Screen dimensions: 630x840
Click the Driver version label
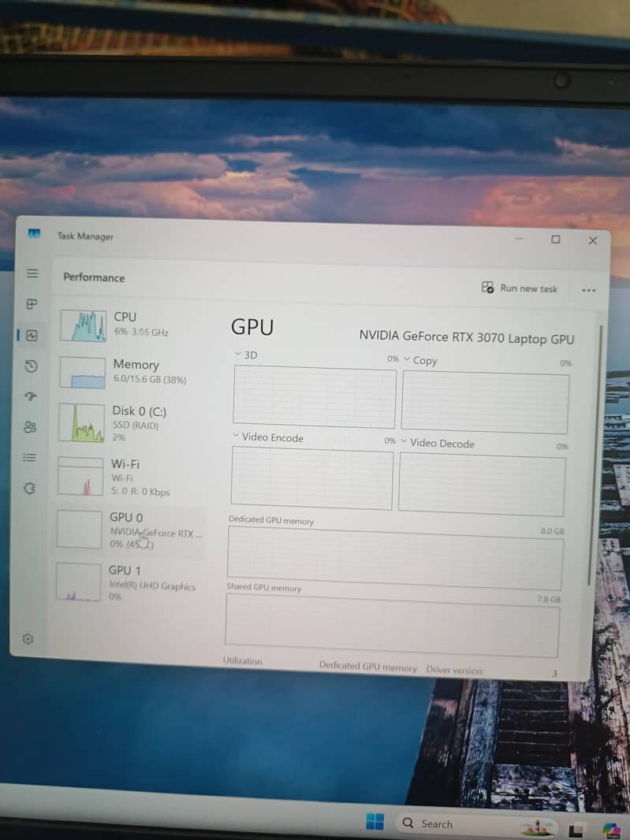coord(455,670)
